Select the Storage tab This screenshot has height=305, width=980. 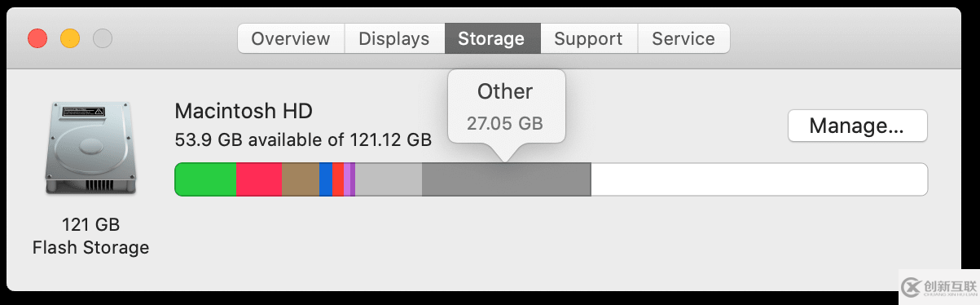[491, 38]
